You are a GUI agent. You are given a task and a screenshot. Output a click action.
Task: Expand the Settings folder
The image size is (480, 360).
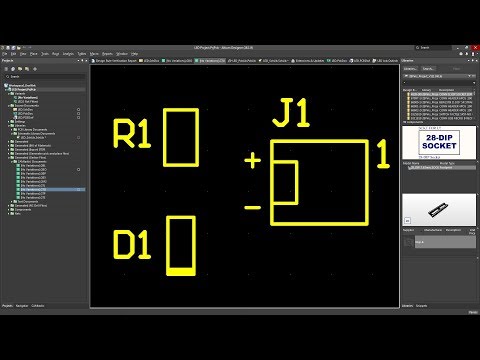pos(9,122)
